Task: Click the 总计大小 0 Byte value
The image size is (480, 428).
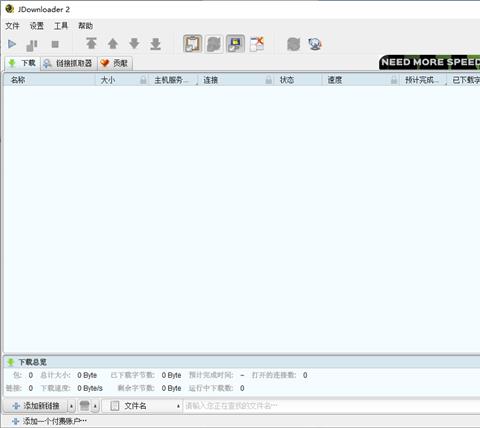Action: tap(87, 375)
